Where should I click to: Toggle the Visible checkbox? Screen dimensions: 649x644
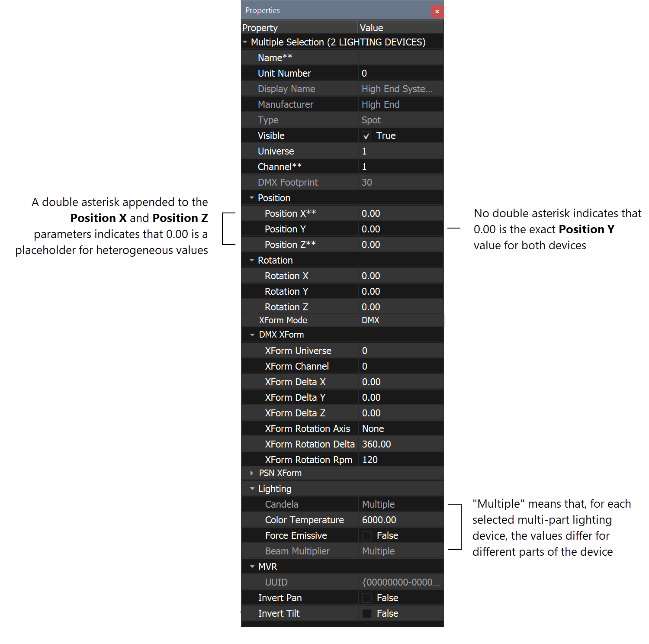[366, 136]
